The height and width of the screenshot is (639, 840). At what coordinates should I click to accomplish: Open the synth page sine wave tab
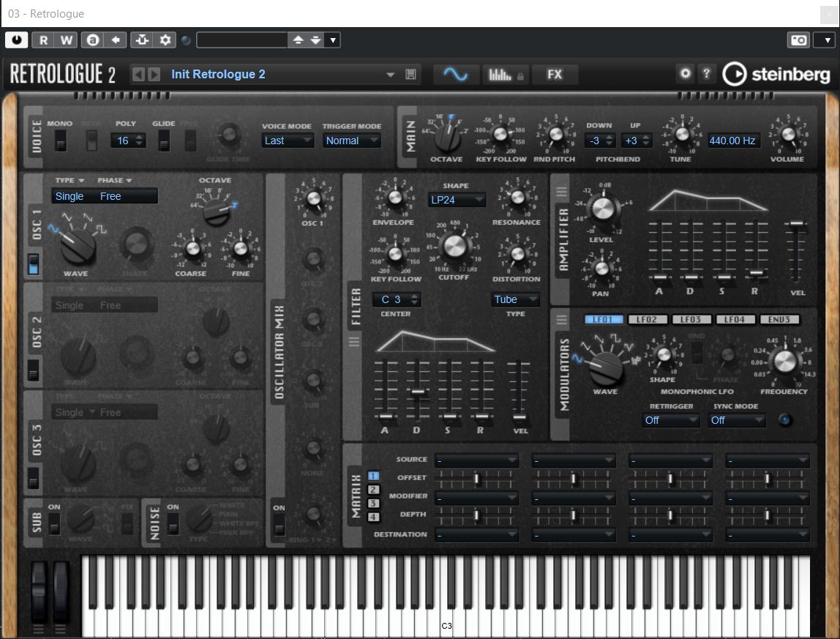455,75
